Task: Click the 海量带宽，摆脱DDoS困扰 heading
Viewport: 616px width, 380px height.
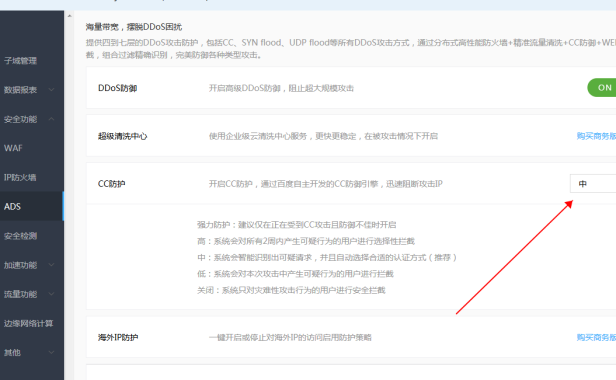Action: 134,27
